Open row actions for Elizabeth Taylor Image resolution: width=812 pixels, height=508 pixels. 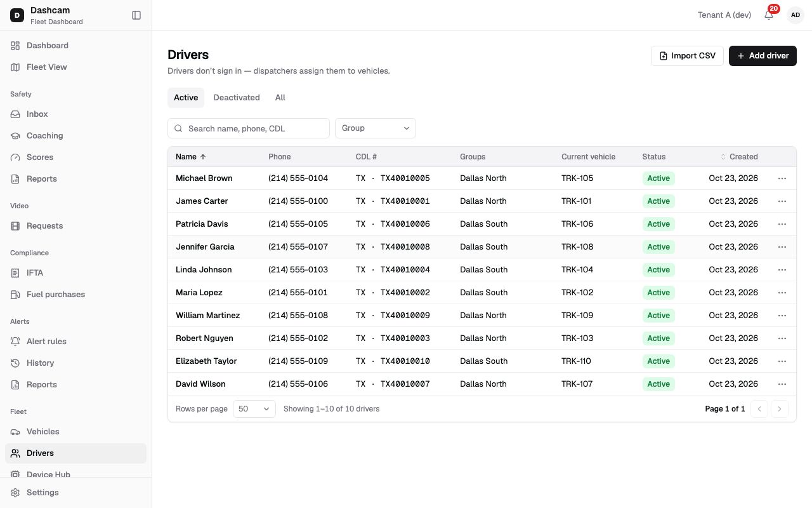[x=782, y=361]
